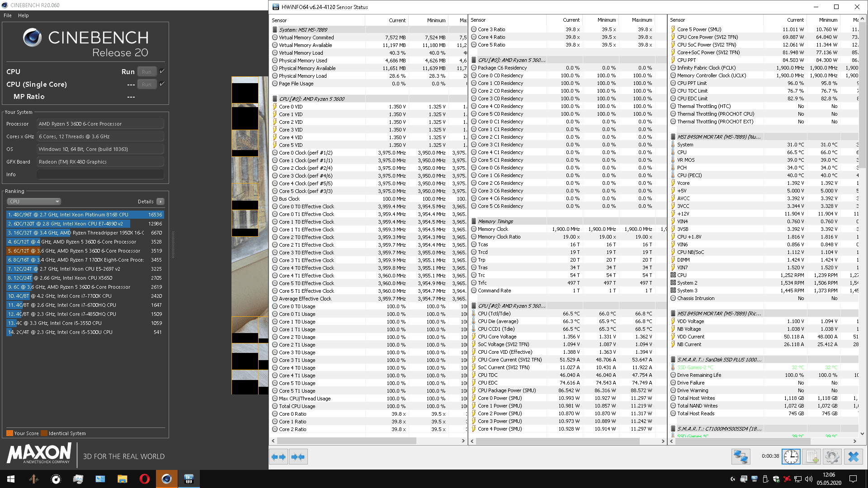Viewport: 868px width, 488px height.
Task: Open the volume tray icon
Action: [809, 479]
